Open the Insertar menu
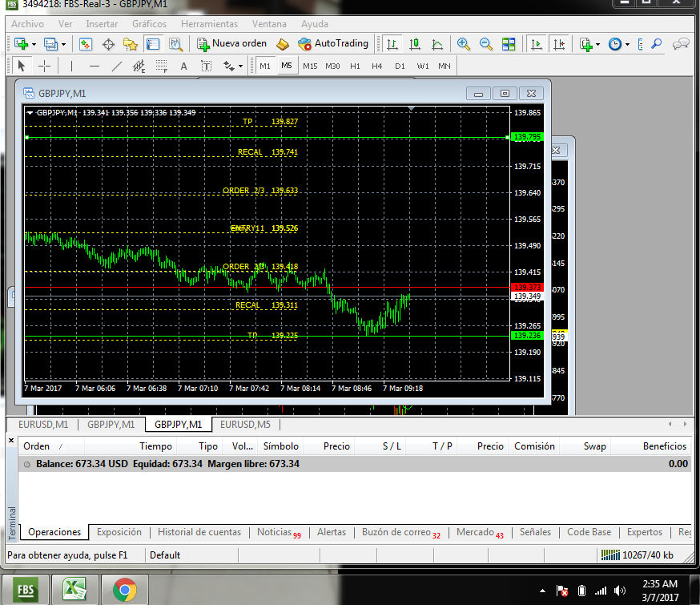 (x=102, y=24)
